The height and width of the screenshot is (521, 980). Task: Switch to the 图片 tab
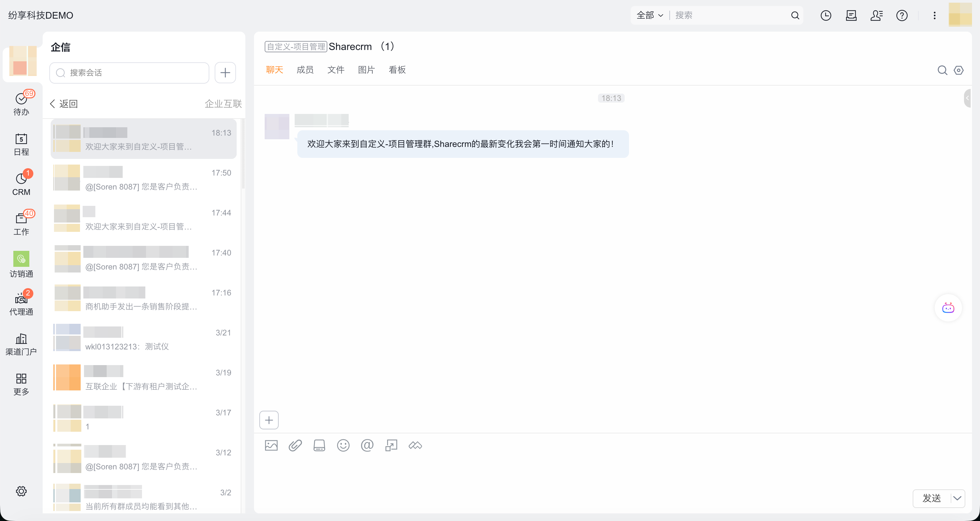(x=366, y=70)
